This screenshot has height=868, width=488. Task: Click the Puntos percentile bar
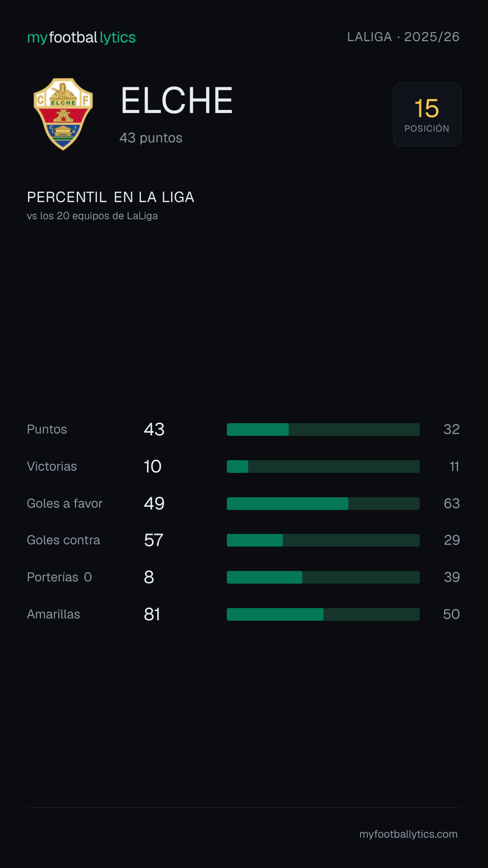323,429
